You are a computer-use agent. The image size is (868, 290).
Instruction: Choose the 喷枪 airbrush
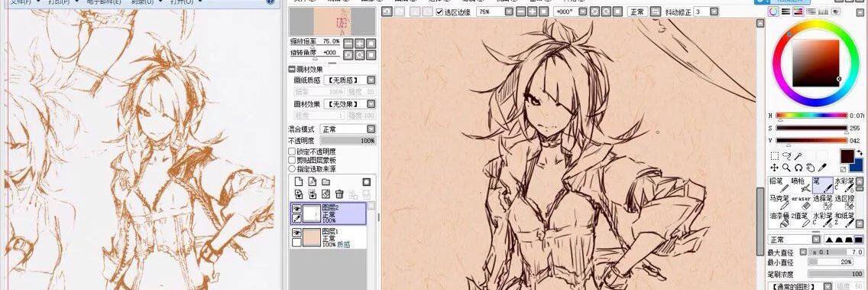pyautogui.click(x=801, y=184)
